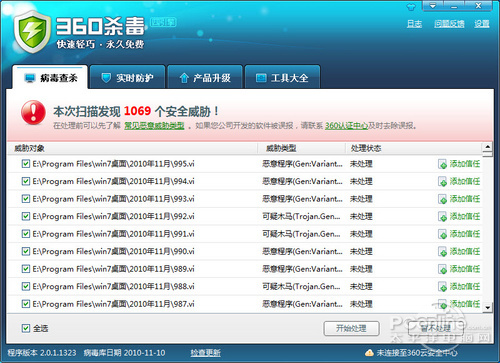The width and height of the screenshot is (500, 363).
Task: Click the 暂不处理 button
Action: pyautogui.click(x=436, y=328)
